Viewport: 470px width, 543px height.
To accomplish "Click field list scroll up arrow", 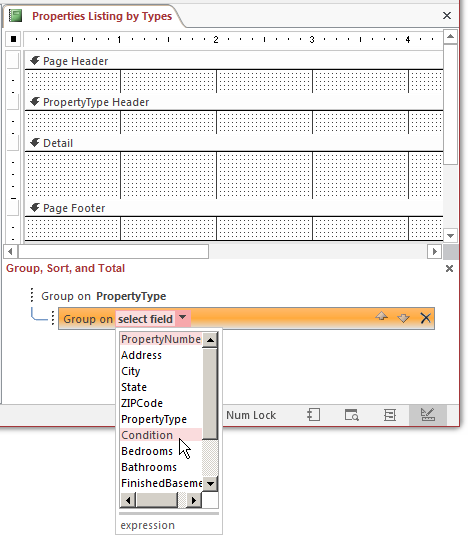I will [x=210, y=340].
